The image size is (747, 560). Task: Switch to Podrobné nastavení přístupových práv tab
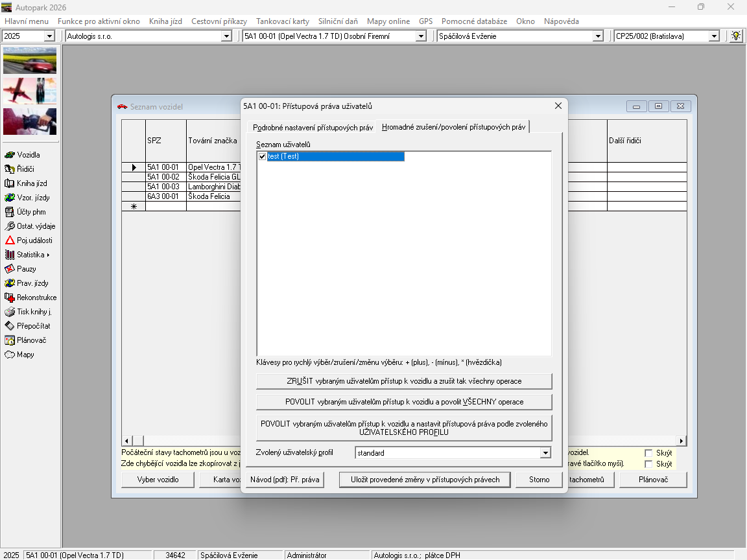[313, 128]
